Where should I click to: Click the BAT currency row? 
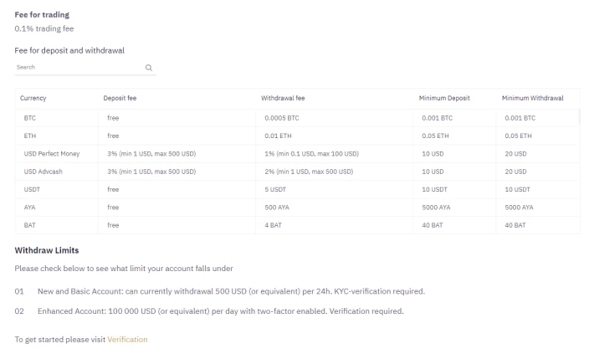click(297, 225)
